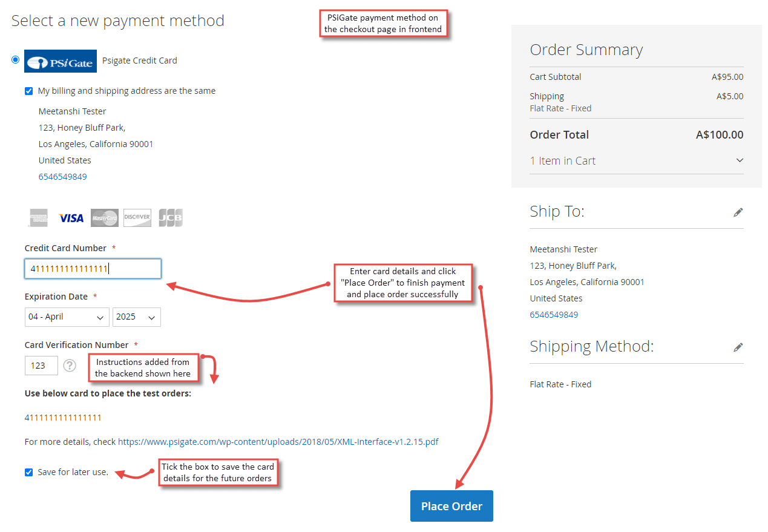This screenshot has height=532, width=768.
Task: Open the PSiGate XML interface PDF link
Action: pyautogui.click(x=278, y=441)
